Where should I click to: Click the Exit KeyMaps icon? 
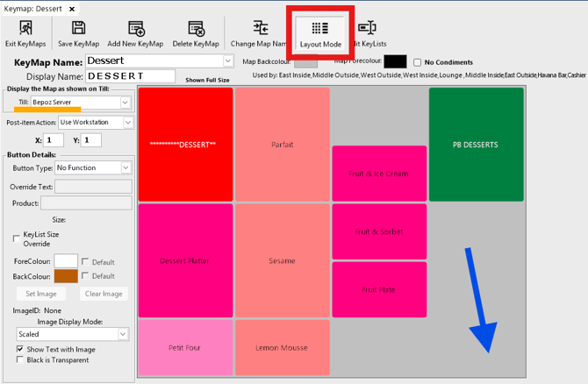[25, 29]
